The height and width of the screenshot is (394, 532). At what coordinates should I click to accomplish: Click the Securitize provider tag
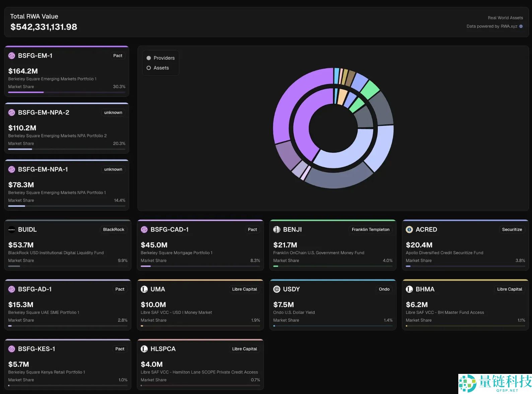click(x=512, y=230)
